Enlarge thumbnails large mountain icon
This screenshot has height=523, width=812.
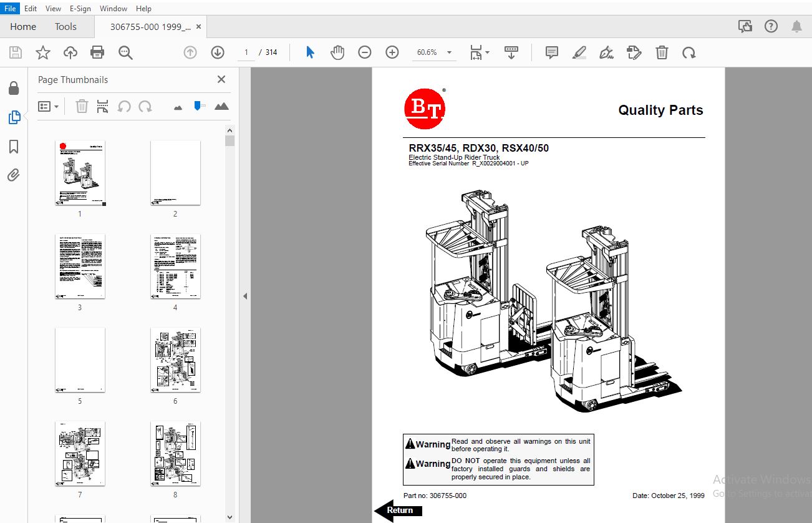pyautogui.click(x=221, y=106)
